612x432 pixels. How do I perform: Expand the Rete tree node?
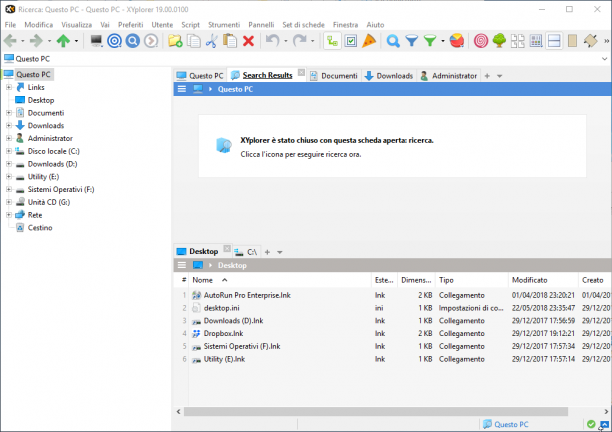pos(9,215)
